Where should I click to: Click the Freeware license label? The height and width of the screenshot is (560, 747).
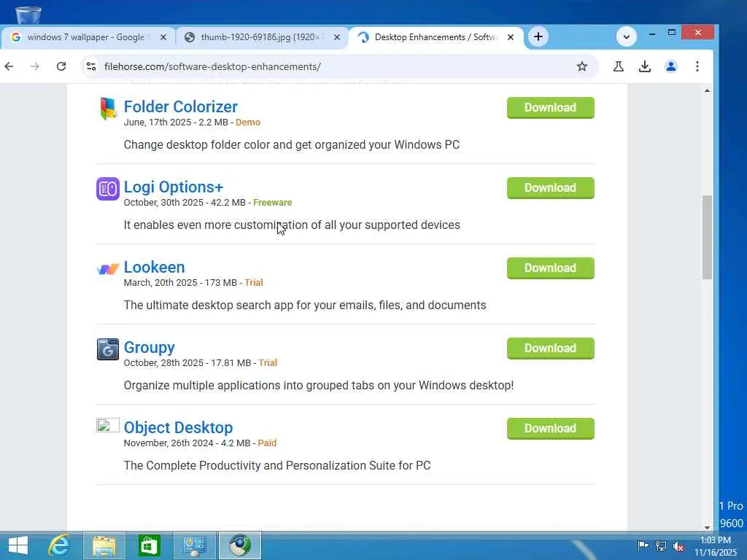(x=273, y=203)
